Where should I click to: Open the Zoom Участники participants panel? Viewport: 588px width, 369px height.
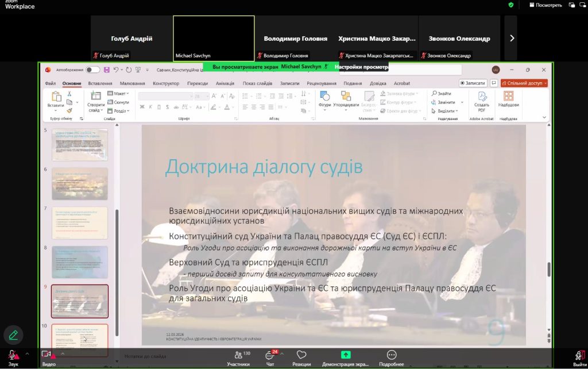click(x=238, y=358)
